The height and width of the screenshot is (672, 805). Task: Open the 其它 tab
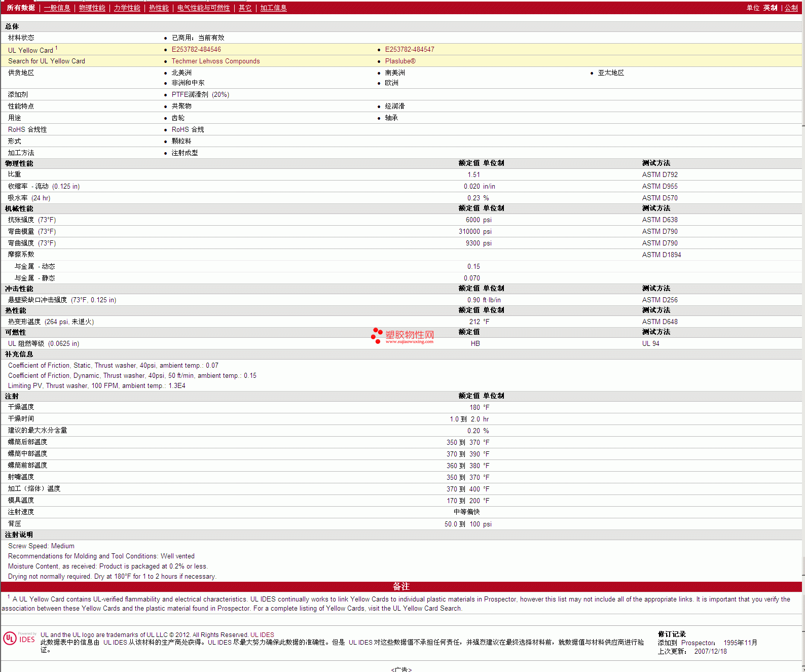click(x=245, y=8)
